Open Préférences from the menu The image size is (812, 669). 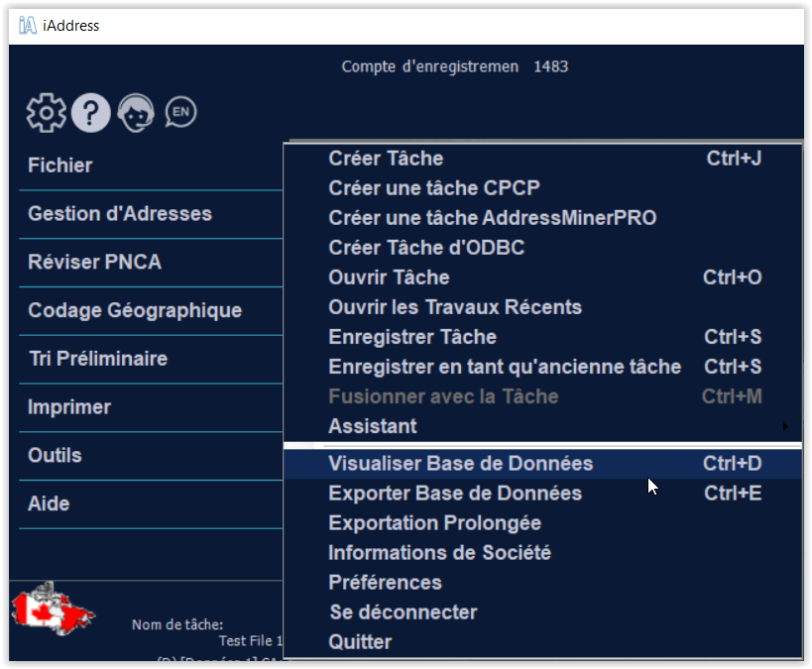[x=385, y=583]
